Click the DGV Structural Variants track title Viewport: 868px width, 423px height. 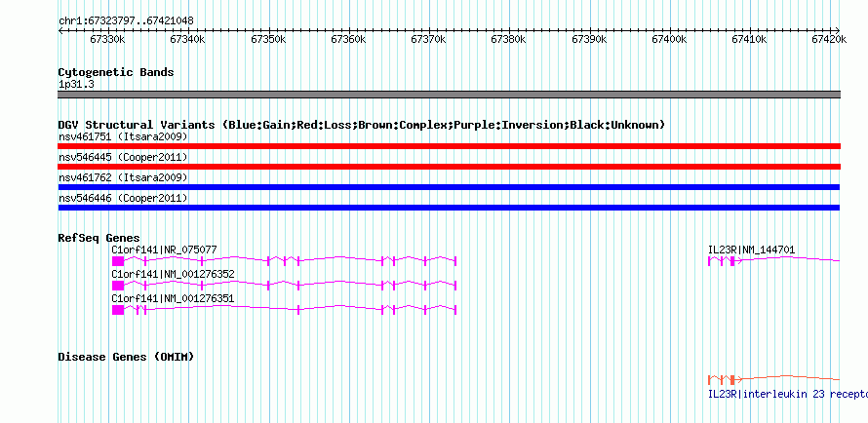tap(361, 125)
